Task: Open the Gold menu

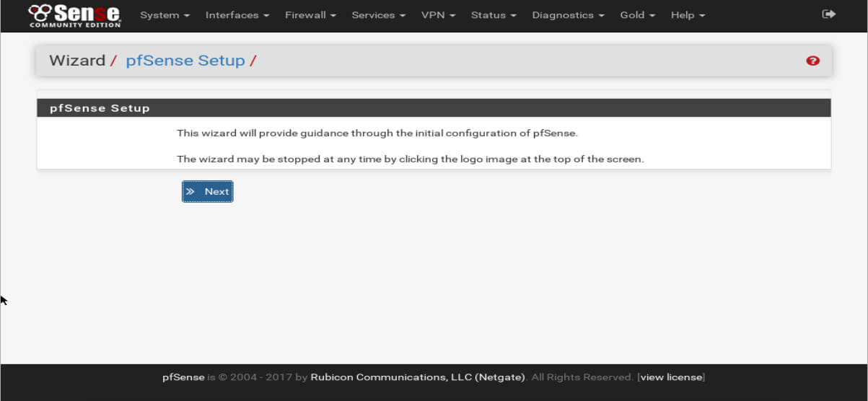Action: click(637, 15)
